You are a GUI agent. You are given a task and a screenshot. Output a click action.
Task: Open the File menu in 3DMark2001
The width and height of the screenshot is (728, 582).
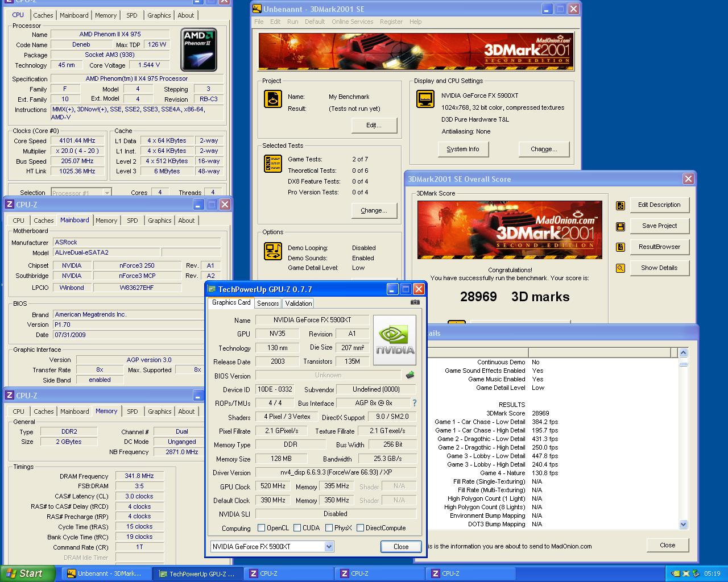[x=259, y=22]
